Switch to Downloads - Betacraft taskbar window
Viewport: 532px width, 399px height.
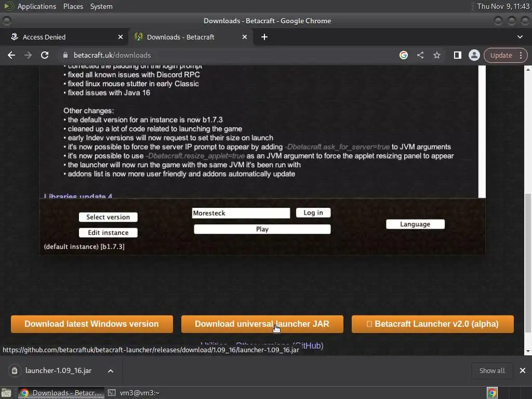point(61,393)
